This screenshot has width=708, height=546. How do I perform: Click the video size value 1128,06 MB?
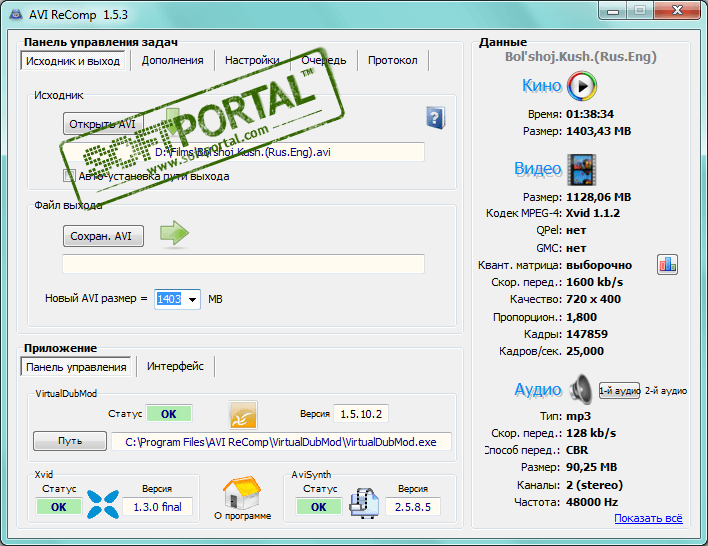click(x=599, y=197)
